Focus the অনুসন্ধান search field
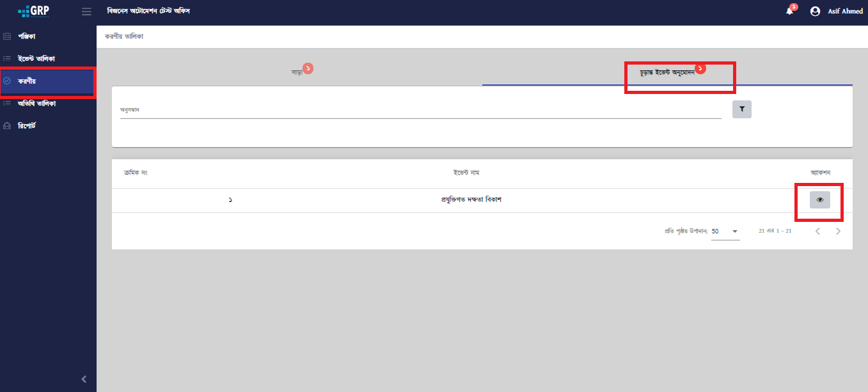Screen dimensions: 868x392 click(x=421, y=110)
